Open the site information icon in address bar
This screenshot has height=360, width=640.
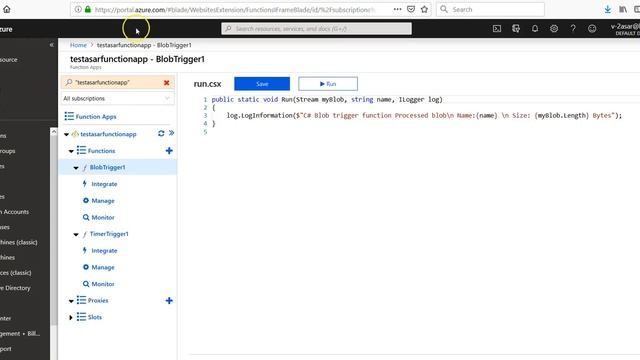(x=78, y=9)
